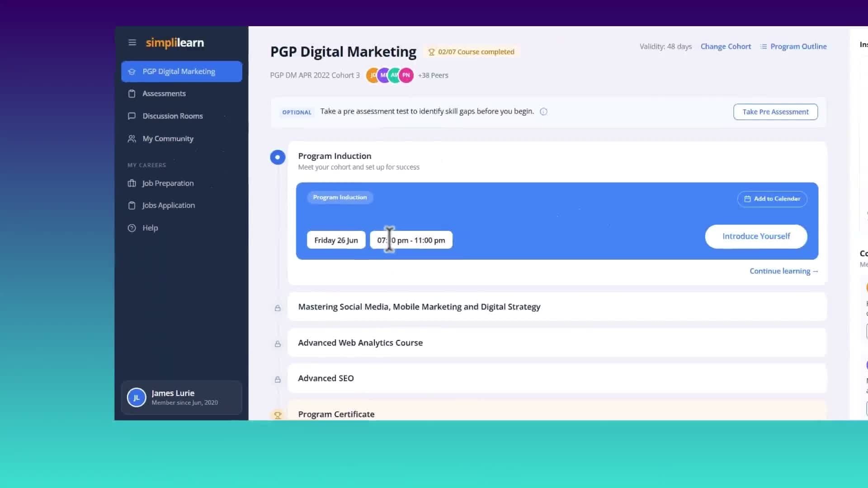Image resolution: width=868 pixels, height=488 pixels.
Task: Open the hamburger menu icon
Action: click(132, 42)
